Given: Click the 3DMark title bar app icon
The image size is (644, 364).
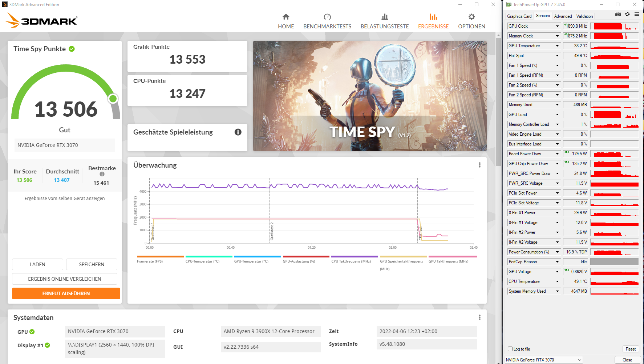Looking at the screenshot, I should tap(5, 5).
